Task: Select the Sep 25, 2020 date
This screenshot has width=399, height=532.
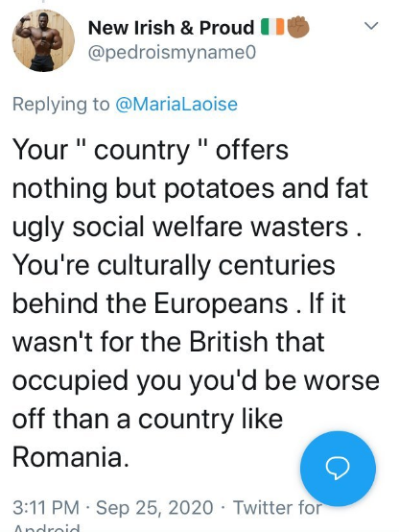Action: click(154, 508)
